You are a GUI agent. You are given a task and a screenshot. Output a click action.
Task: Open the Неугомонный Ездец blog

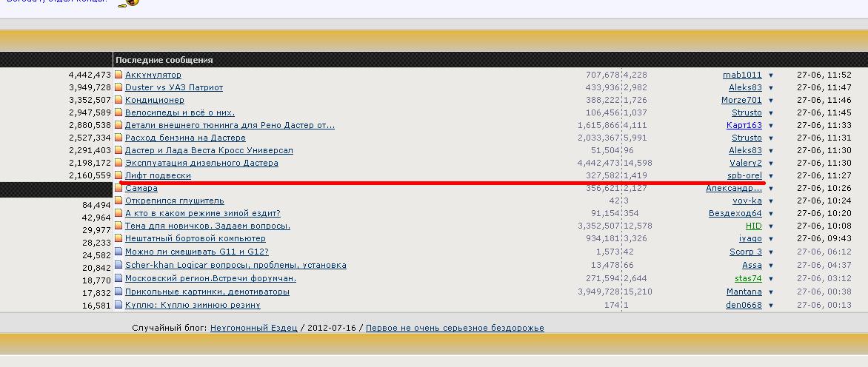click(253, 328)
